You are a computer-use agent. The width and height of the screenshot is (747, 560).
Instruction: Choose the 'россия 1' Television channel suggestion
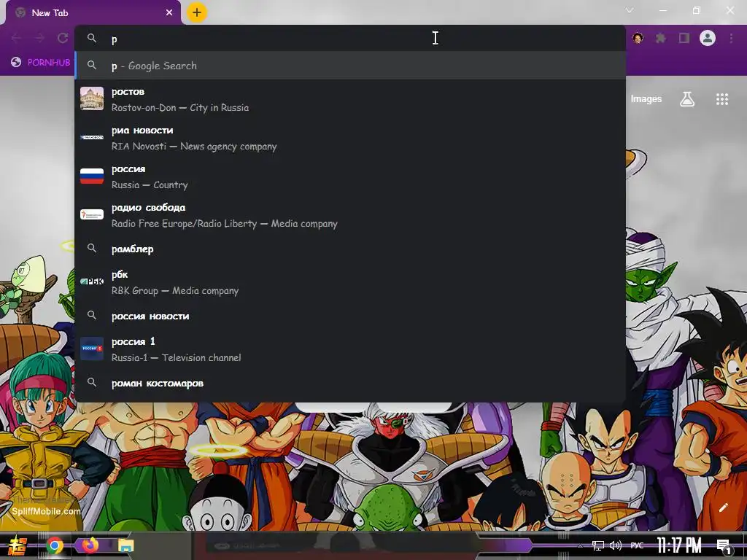[350, 349]
